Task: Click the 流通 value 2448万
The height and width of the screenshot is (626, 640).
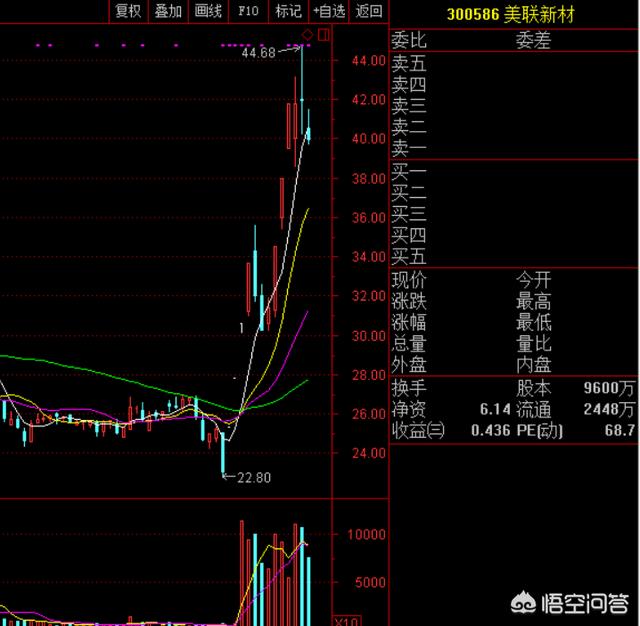Action: coord(609,409)
